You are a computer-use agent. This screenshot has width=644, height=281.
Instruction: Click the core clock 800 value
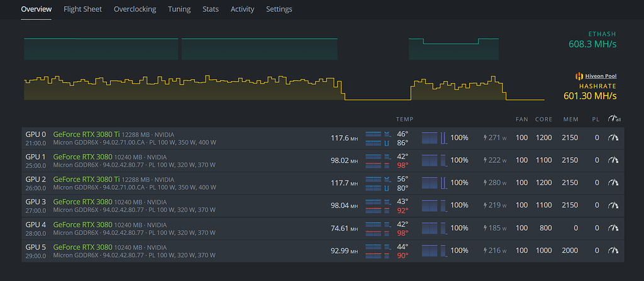tap(545, 228)
